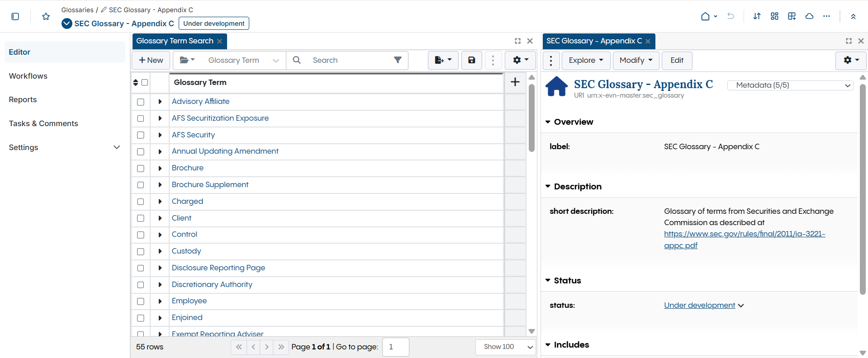Open the Editor sidebar item
The image size is (868, 358).
tap(65, 52)
